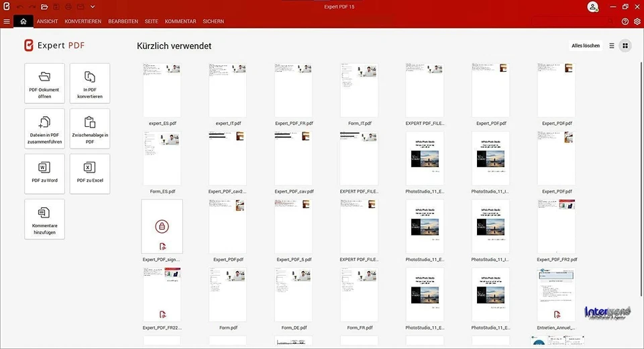Open the Expert_PDF_cav2 thumbnail
Screen dimensions: 644x349
point(227,158)
